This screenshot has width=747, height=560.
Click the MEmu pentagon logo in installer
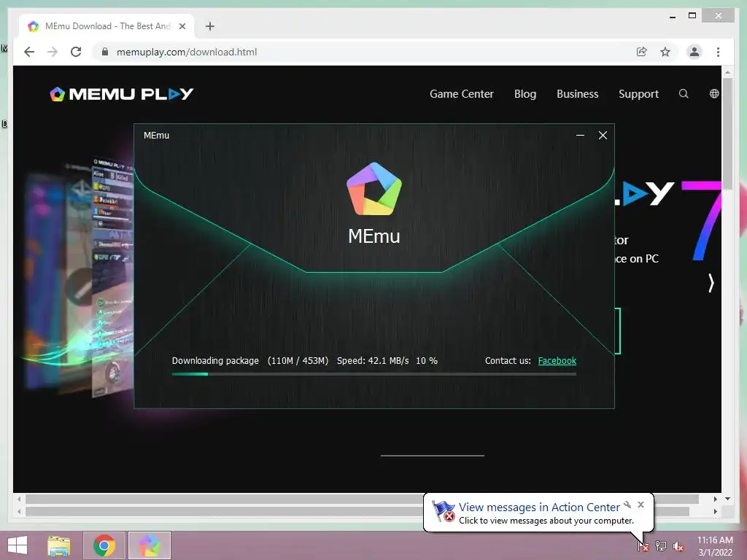click(374, 189)
